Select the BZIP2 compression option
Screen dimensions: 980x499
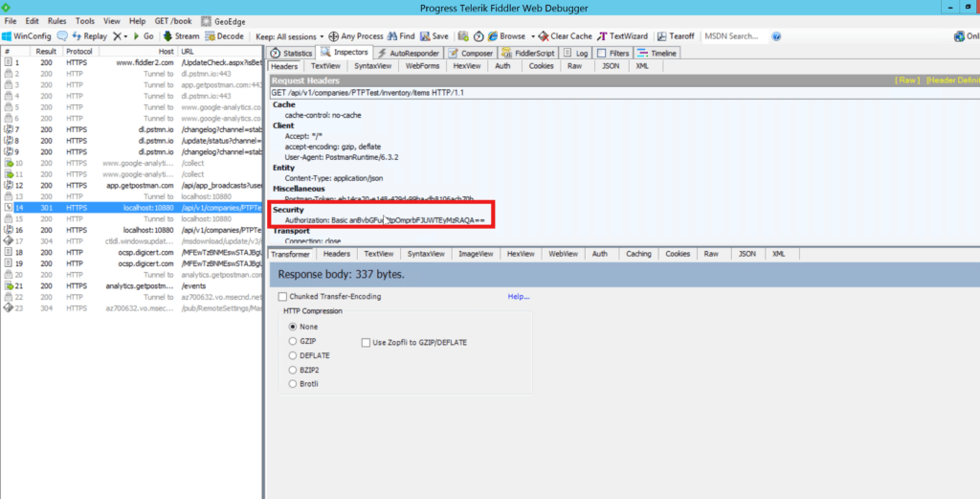pyautogui.click(x=292, y=370)
